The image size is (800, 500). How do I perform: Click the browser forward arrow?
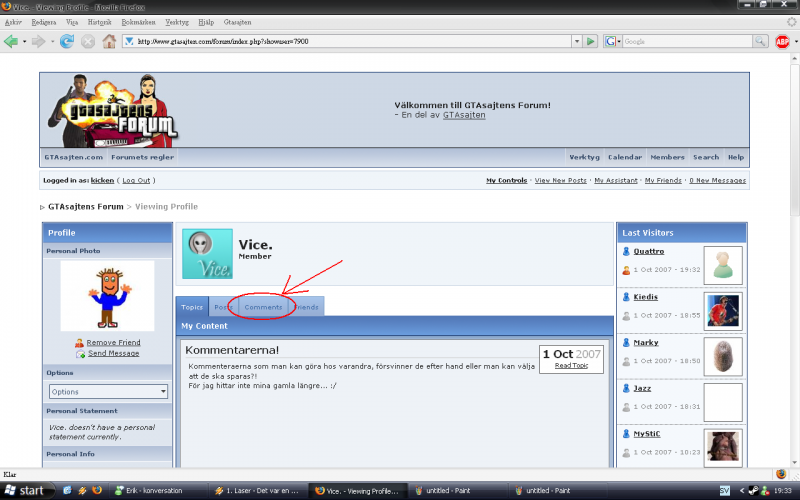tap(38, 41)
